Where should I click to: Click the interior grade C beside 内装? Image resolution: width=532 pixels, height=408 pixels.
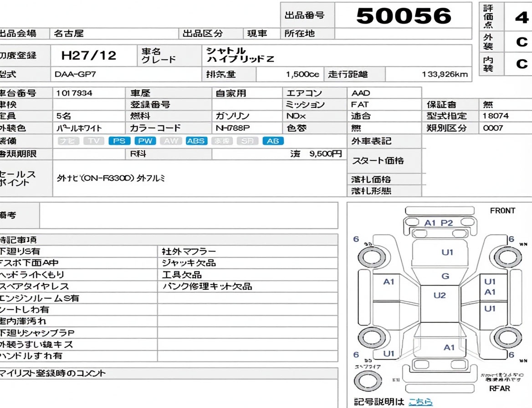pyautogui.click(x=522, y=64)
